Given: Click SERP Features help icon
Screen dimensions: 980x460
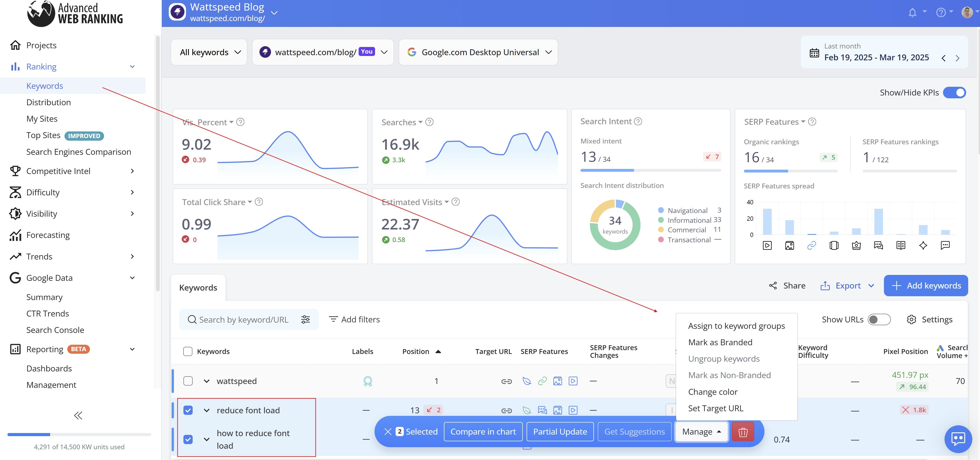Looking at the screenshot, I should point(812,122).
